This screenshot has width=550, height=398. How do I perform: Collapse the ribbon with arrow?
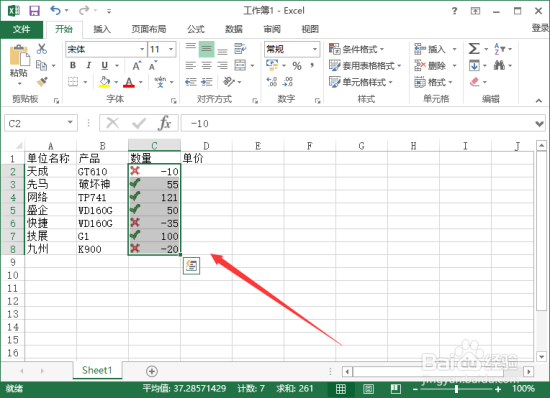(539, 101)
